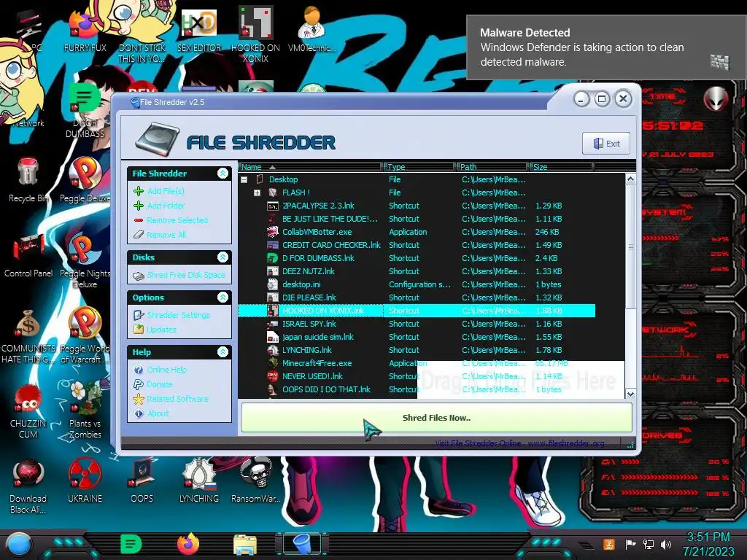Viewport: 747px width, 560px height.
Task: Collapse the File Shredder sidebar section
Action: point(222,174)
